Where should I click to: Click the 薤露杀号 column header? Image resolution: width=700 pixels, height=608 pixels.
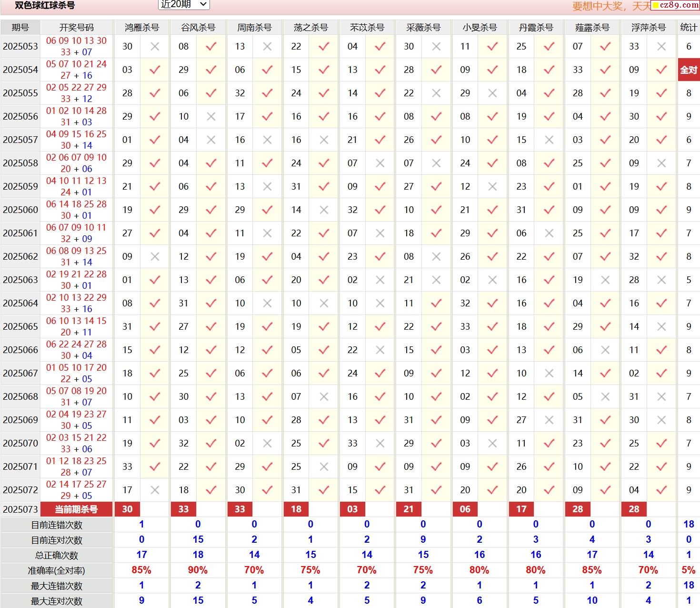coord(592,28)
